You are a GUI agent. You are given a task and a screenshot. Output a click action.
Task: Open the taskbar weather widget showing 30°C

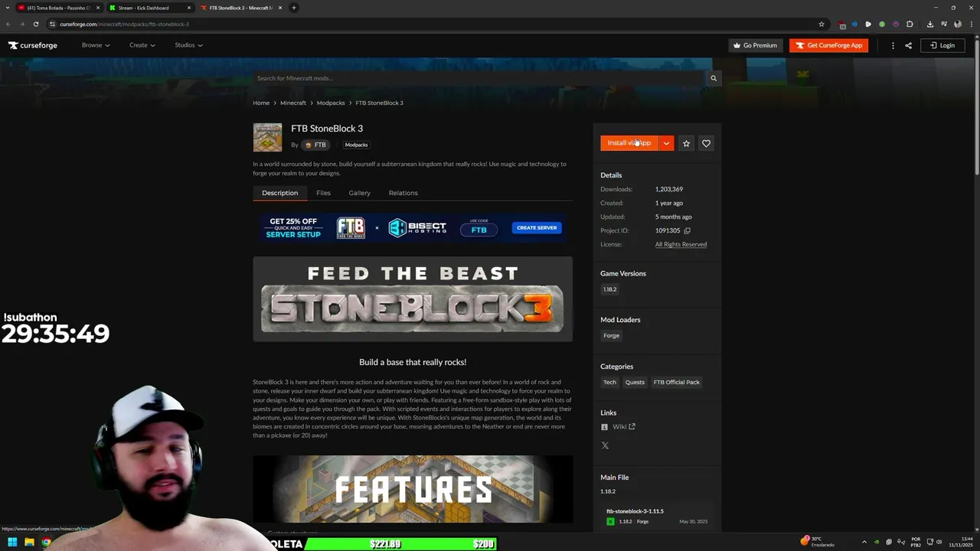pyautogui.click(x=817, y=542)
